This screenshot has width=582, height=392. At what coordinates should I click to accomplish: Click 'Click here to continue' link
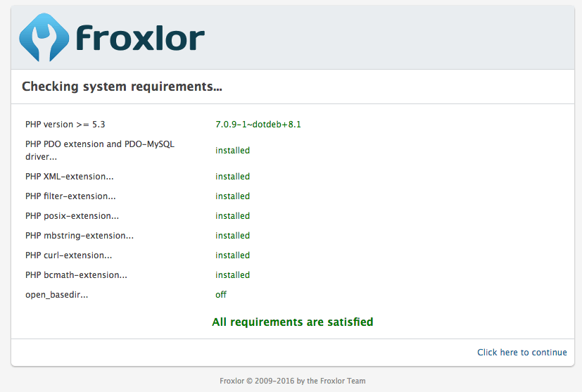[x=521, y=353]
